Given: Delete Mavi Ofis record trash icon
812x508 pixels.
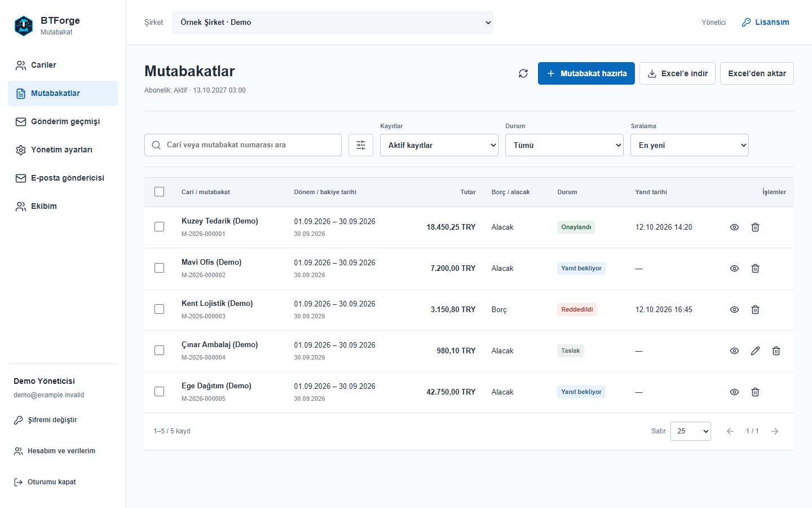Looking at the screenshot, I should pyautogui.click(x=755, y=268).
